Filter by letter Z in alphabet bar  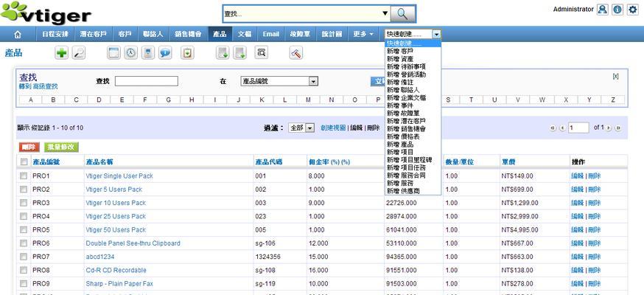coord(613,100)
